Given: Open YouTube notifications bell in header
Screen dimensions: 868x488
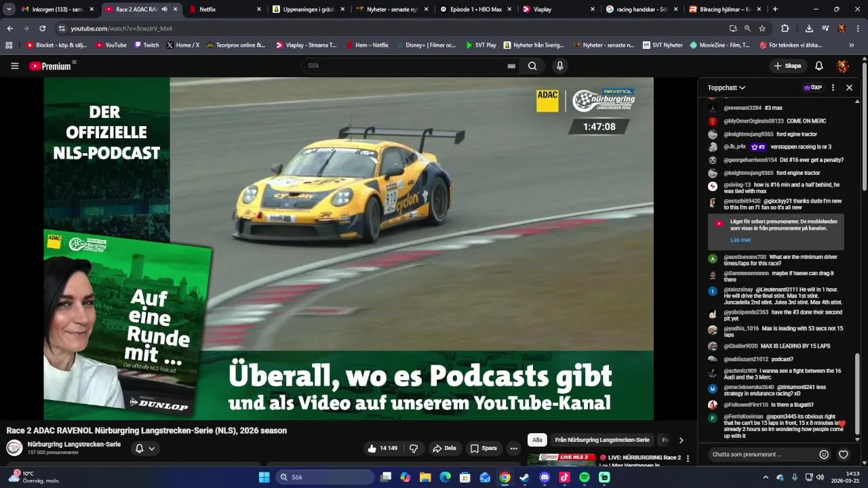Looking at the screenshot, I should 818,66.
